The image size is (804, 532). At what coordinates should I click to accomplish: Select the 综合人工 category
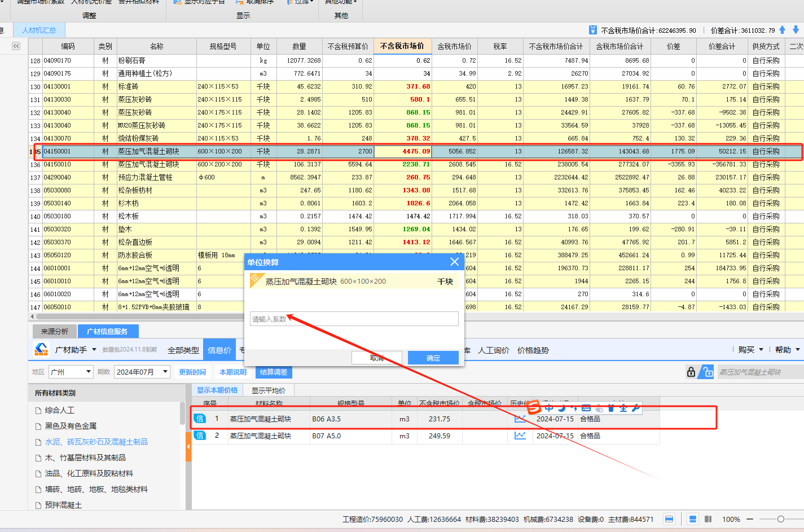pyautogui.click(x=60, y=410)
